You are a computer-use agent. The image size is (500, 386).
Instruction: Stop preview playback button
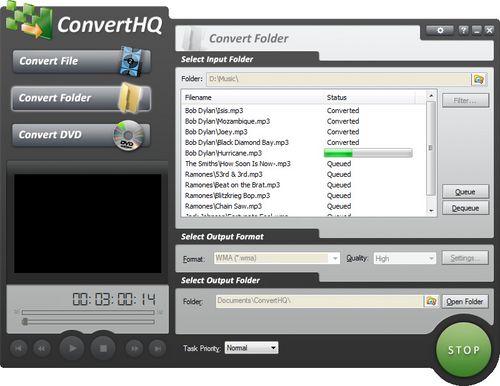[103, 348]
